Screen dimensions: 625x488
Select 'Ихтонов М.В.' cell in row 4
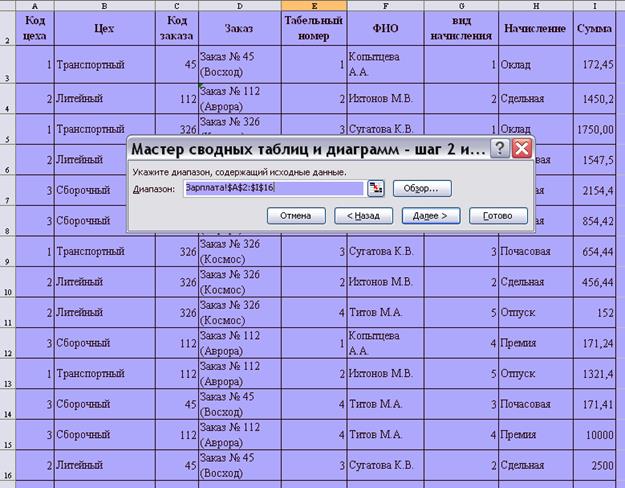(x=385, y=99)
